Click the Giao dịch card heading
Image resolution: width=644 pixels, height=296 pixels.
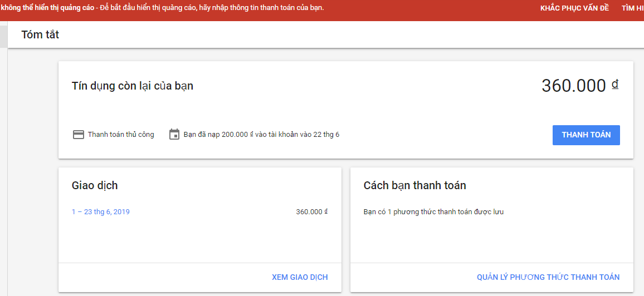[x=95, y=186]
